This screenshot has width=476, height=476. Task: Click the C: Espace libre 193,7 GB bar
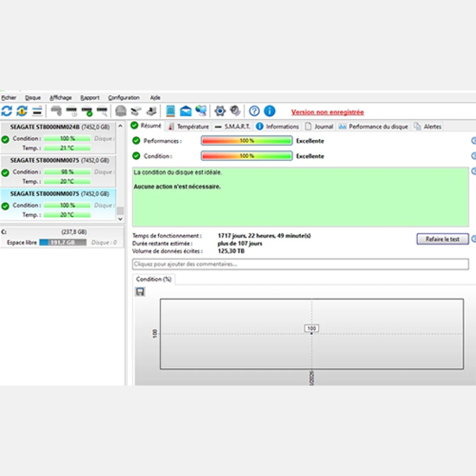[x=63, y=242]
